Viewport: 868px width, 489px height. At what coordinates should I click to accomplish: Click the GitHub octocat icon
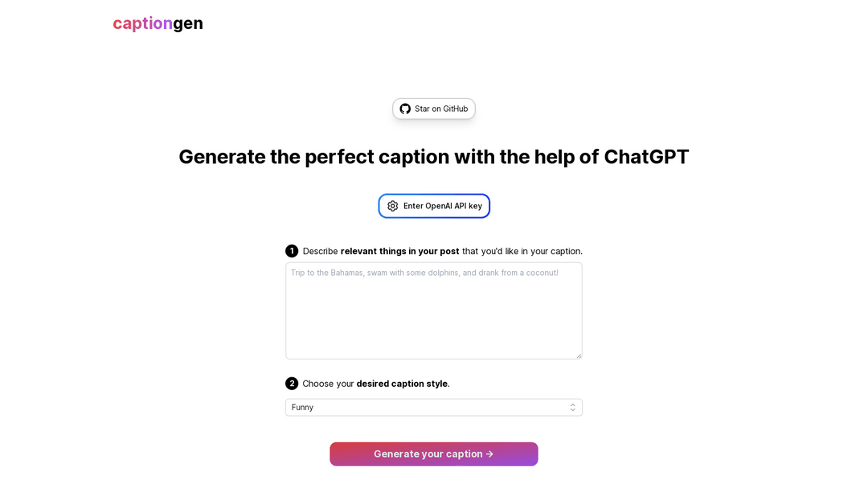[405, 109]
